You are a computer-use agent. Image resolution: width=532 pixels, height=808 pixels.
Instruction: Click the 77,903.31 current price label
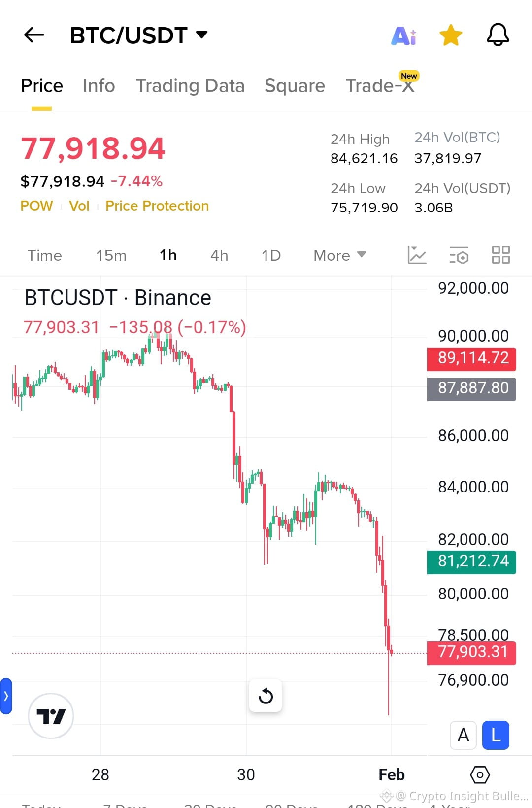coord(471,652)
